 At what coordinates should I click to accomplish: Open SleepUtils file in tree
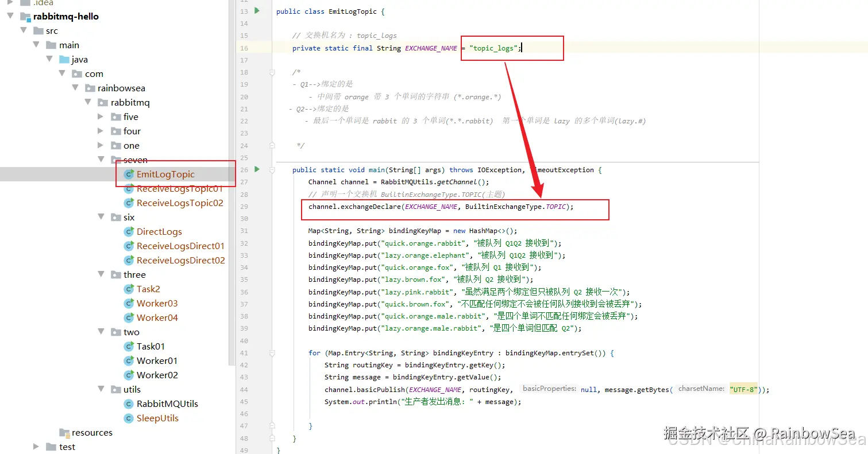click(157, 418)
